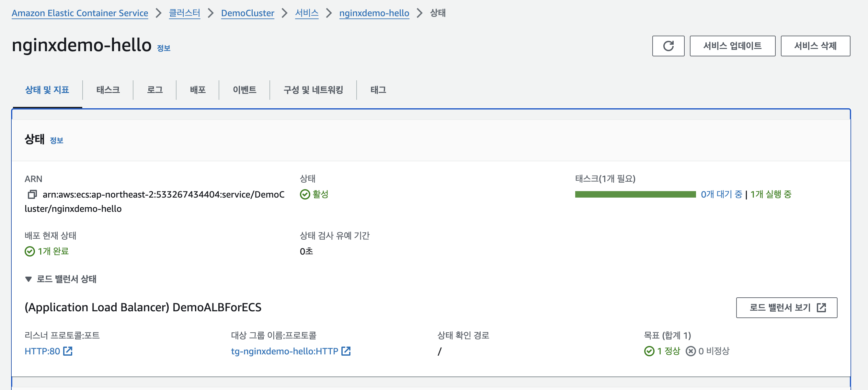Switch to the 로그 tab
Screen dimensions: 868x390
(155, 90)
